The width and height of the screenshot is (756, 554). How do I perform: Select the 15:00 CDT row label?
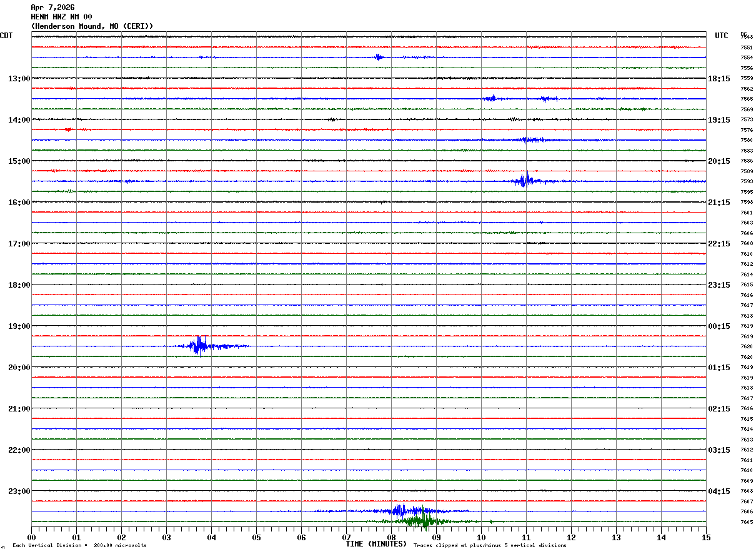click(x=19, y=161)
